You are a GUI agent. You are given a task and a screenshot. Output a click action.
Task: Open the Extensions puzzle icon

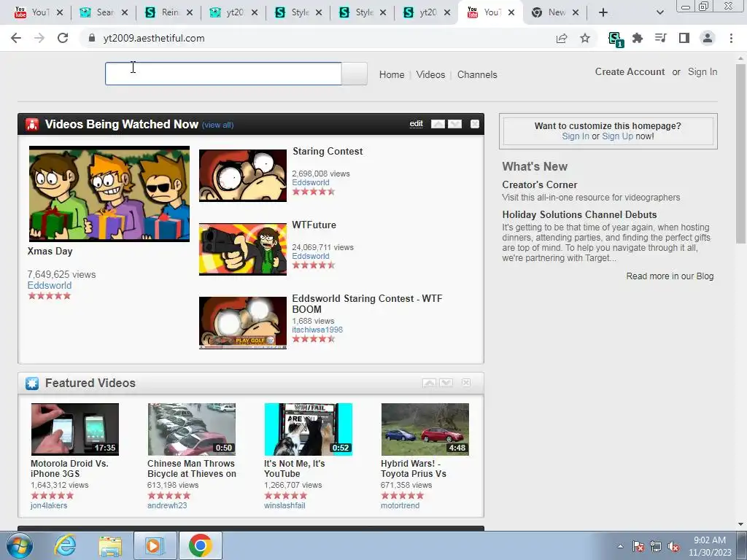pyautogui.click(x=638, y=38)
